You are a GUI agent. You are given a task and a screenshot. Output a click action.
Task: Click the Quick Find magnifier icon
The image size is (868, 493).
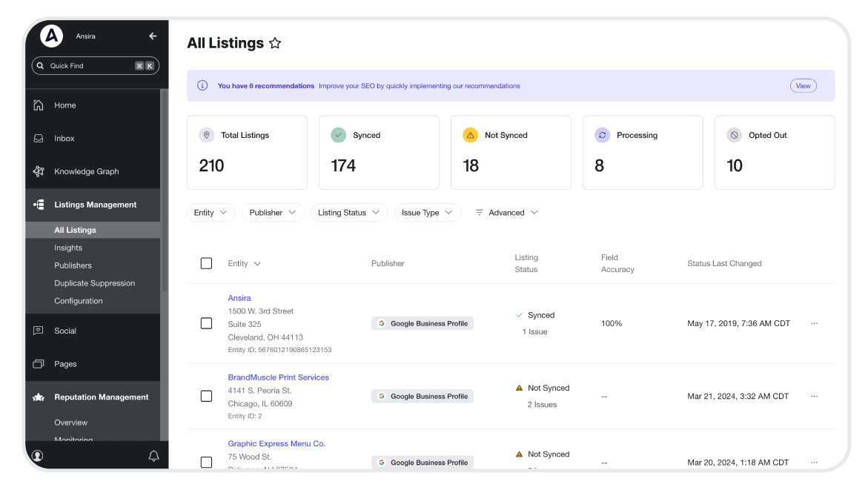pos(41,65)
